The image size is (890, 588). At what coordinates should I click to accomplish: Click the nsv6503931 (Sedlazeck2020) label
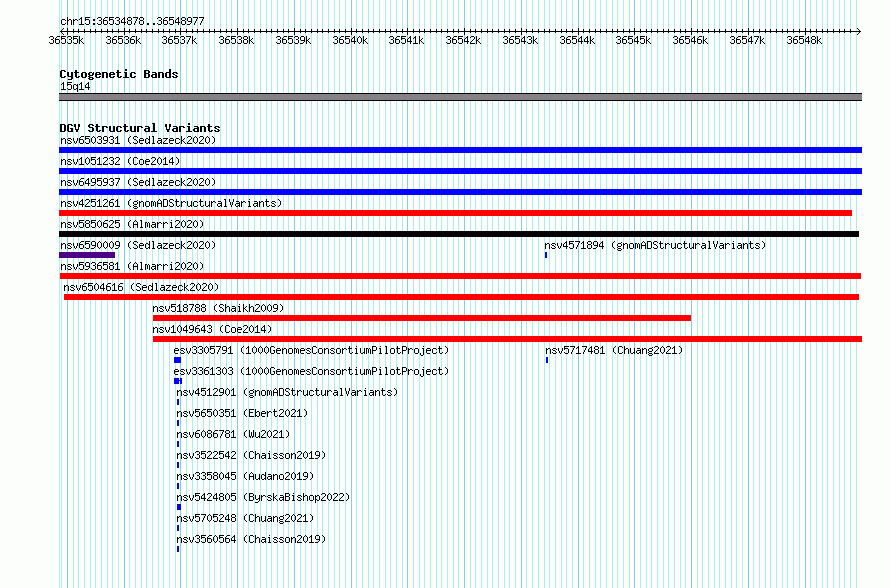138,140
